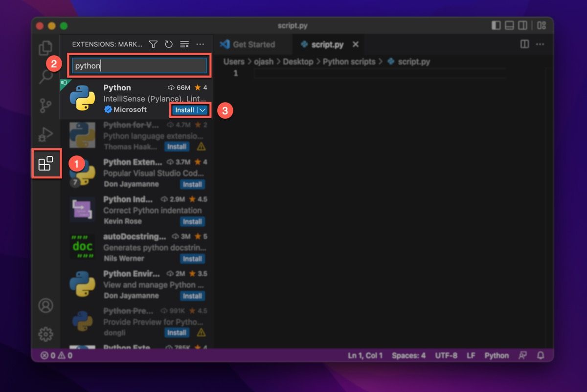Install the Microsoft Python extension
Image resolution: width=587 pixels, height=392 pixels.
pos(185,110)
